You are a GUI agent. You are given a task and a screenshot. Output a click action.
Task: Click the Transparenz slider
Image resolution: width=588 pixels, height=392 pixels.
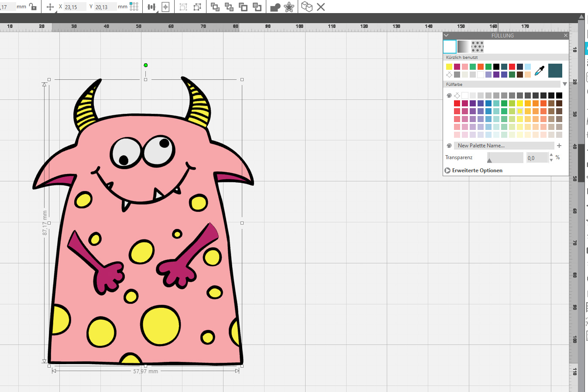(x=505, y=158)
